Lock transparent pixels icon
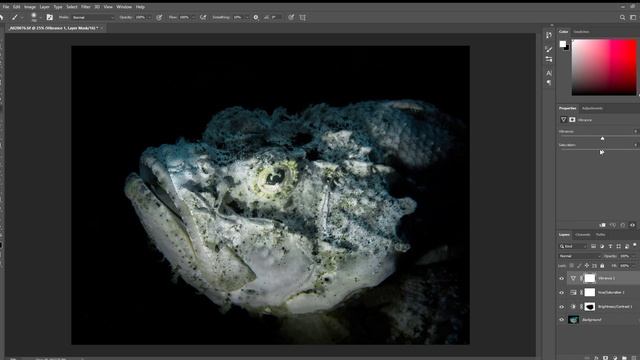This screenshot has width=640, height=360. pos(571,266)
